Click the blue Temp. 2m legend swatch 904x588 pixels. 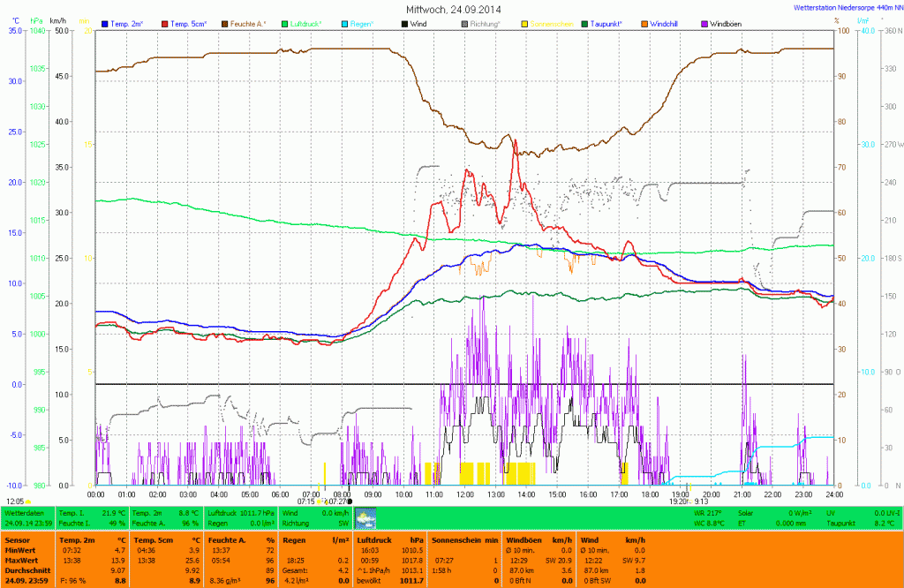point(105,23)
